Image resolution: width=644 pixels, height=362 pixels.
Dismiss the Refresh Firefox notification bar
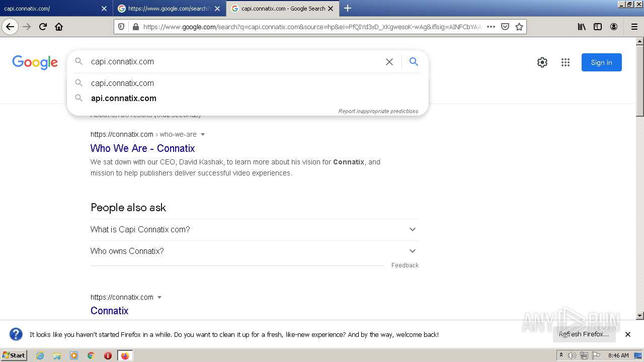pyautogui.click(x=628, y=334)
